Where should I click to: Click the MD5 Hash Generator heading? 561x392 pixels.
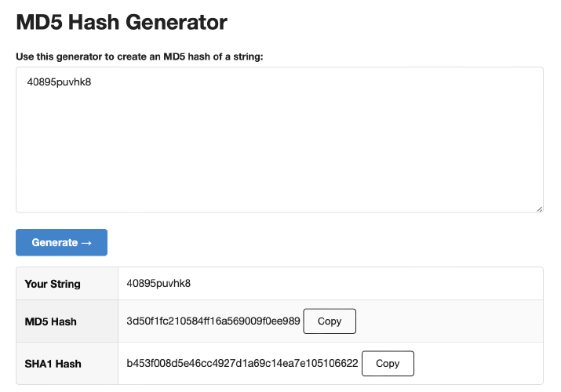(x=122, y=22)
